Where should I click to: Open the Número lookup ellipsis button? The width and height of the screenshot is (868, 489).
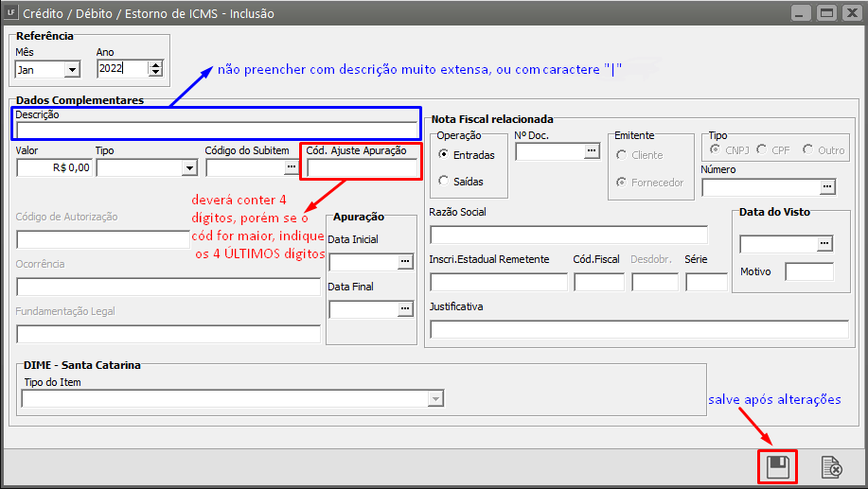click(x=827, y=187)
